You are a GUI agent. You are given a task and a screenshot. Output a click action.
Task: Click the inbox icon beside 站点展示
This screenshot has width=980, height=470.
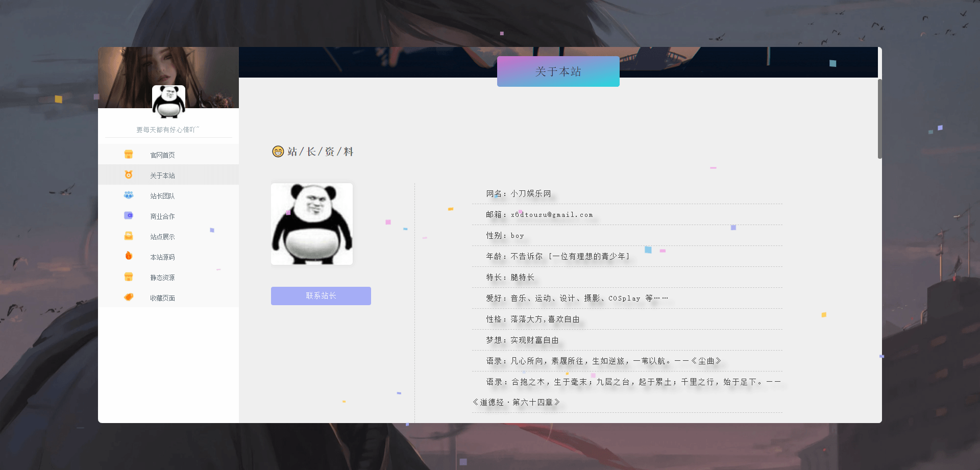(129, 236)
